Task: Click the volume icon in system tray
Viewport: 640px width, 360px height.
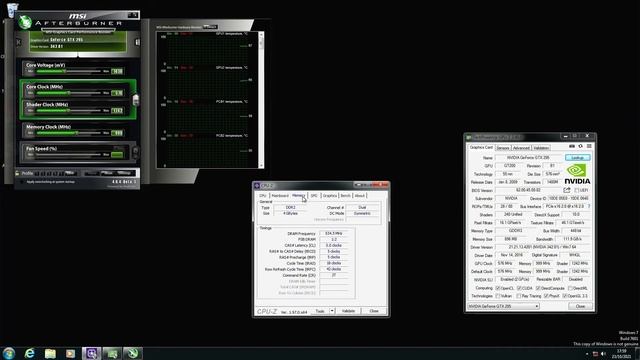Action: [x=603, y=354]
